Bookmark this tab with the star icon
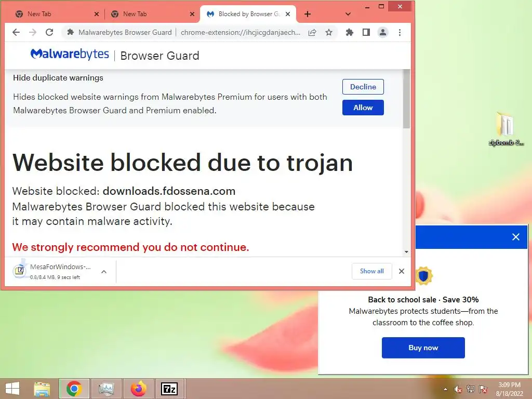This screenshot has height=399, width=532. (329, 32)
